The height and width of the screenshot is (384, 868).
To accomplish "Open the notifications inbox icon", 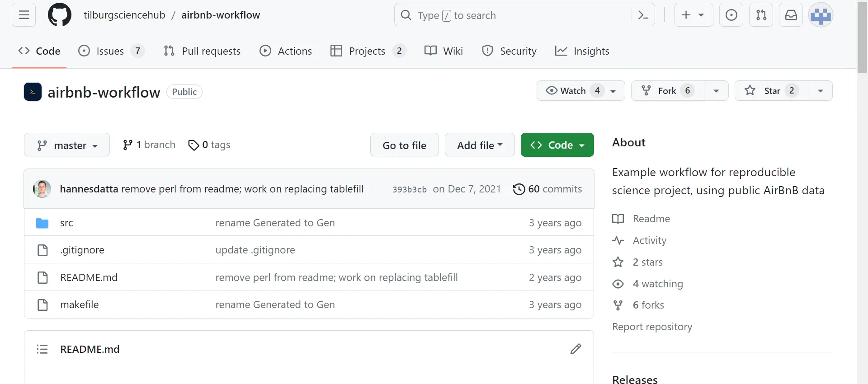I will click(791, 15).
